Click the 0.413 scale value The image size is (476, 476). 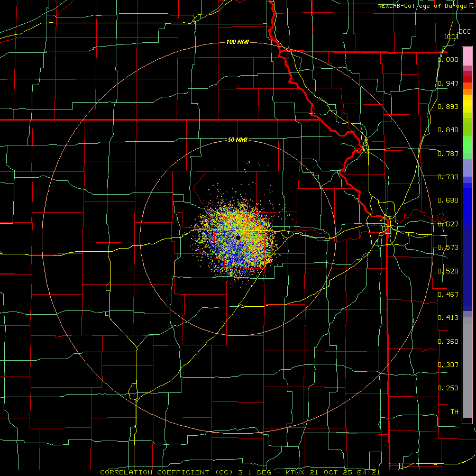(x=448, y=318)
